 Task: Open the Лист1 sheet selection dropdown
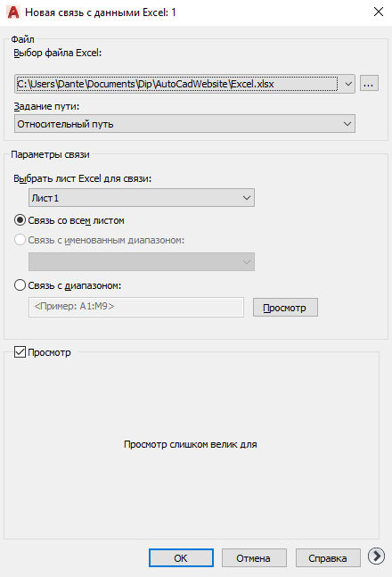point(142,198)
